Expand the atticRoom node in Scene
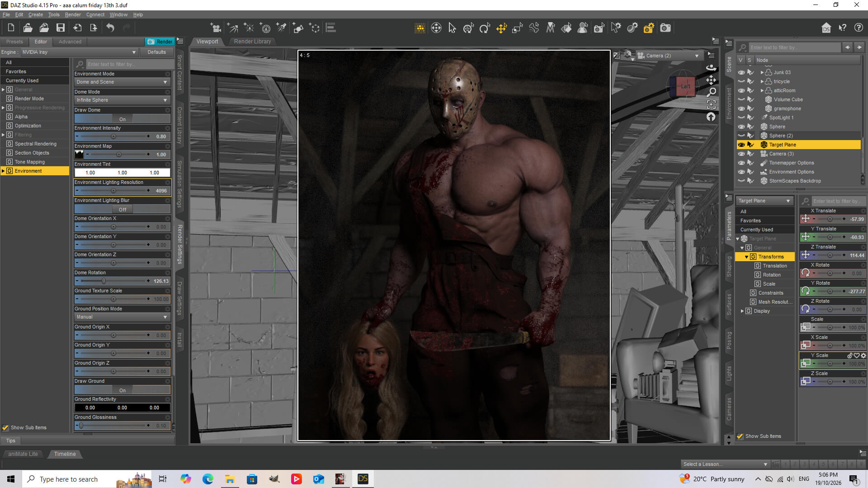The image size is (868, 488). 762,90
